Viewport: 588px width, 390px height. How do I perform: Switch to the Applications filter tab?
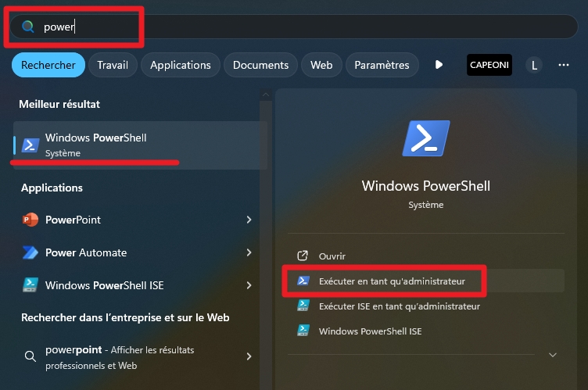[x=181, y=65]
